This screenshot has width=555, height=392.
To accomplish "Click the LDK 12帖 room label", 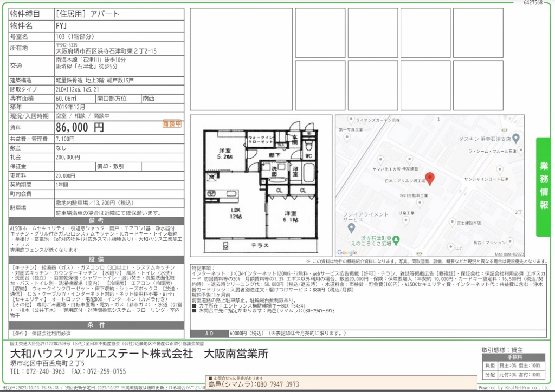I will (236, 213).
